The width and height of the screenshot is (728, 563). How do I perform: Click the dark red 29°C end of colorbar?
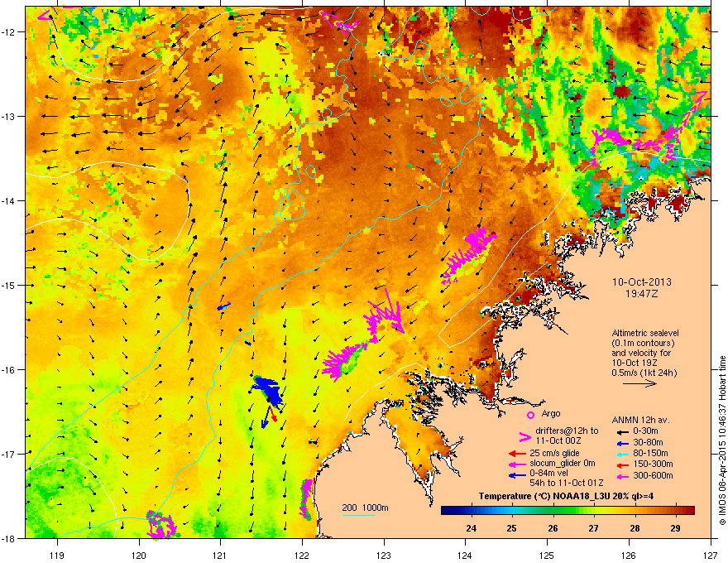click(x=688, y=511)
